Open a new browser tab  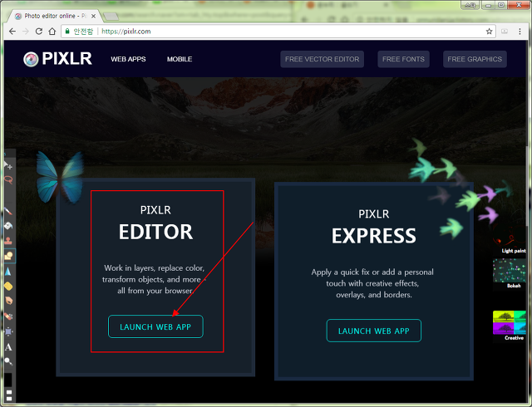click(111, 16)
